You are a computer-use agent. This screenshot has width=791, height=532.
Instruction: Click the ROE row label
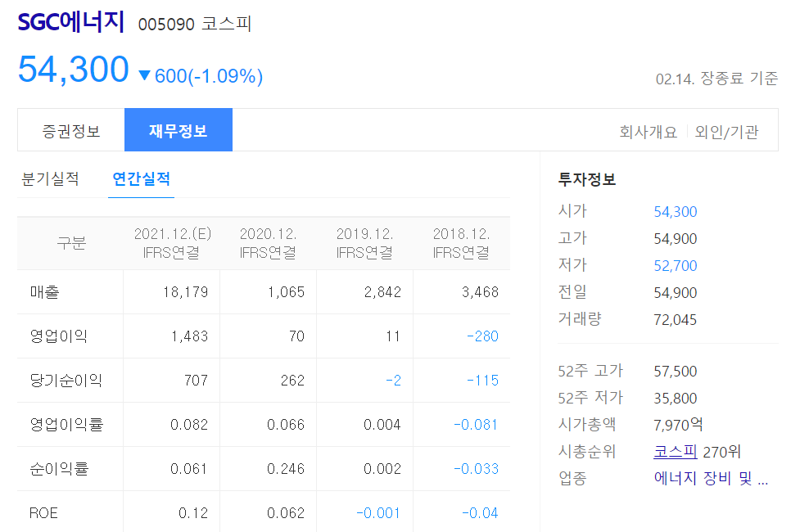(43, 513)
